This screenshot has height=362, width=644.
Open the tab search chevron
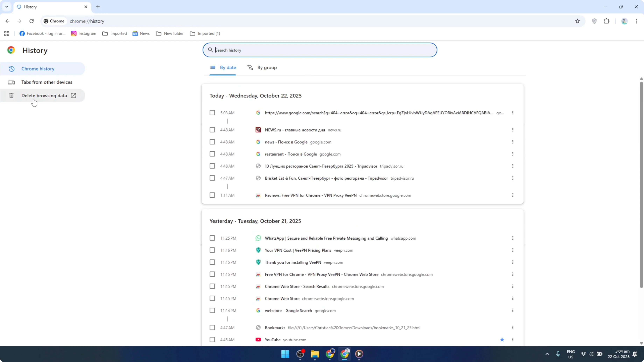7,7
